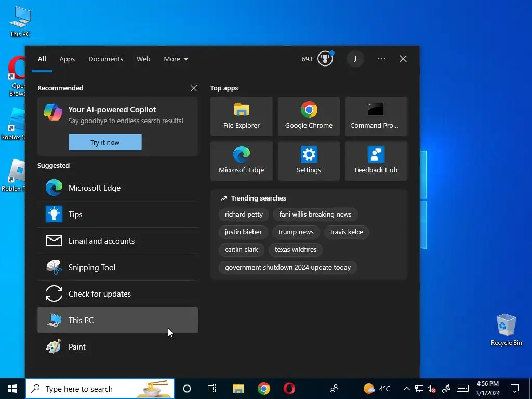Image resolution: width=532 pixels, height=399 pixels.
Task: Switch to the Documents tab
Action: [105, 59]
